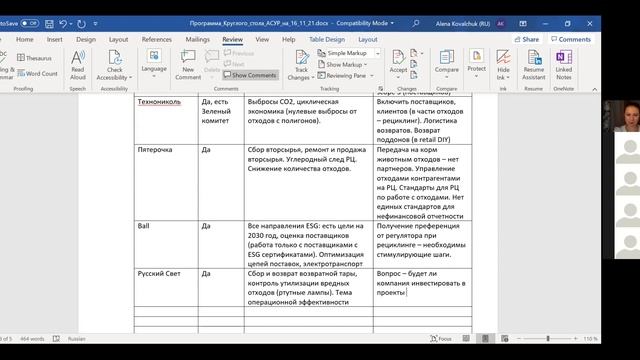Image resolution: width=640 pixels, height=360 pixels.
Task: Toggle the AutoSave switch
Action: 29,23
